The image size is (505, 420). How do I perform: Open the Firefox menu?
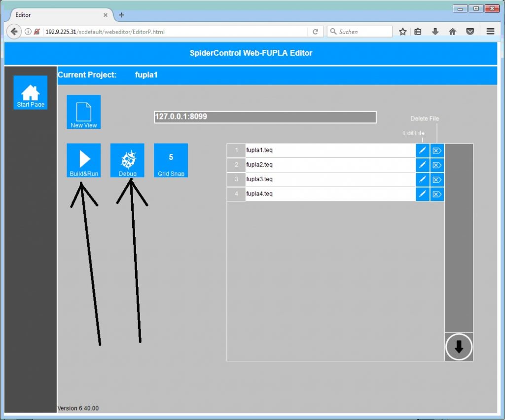coord(491,31)
